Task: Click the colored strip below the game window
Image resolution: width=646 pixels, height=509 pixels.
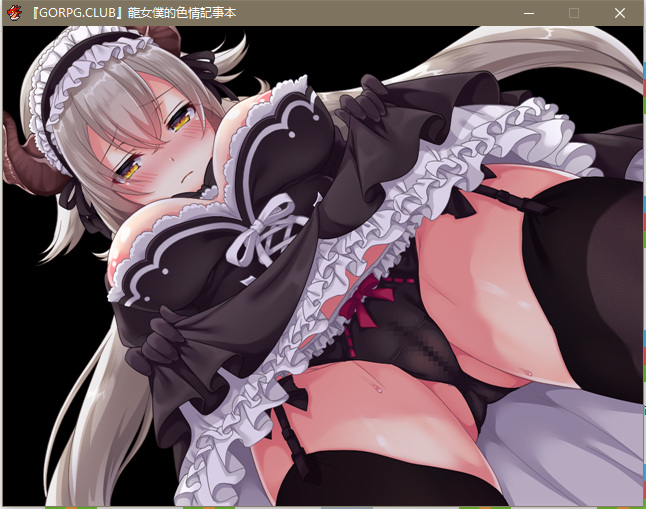Action: 320,506
